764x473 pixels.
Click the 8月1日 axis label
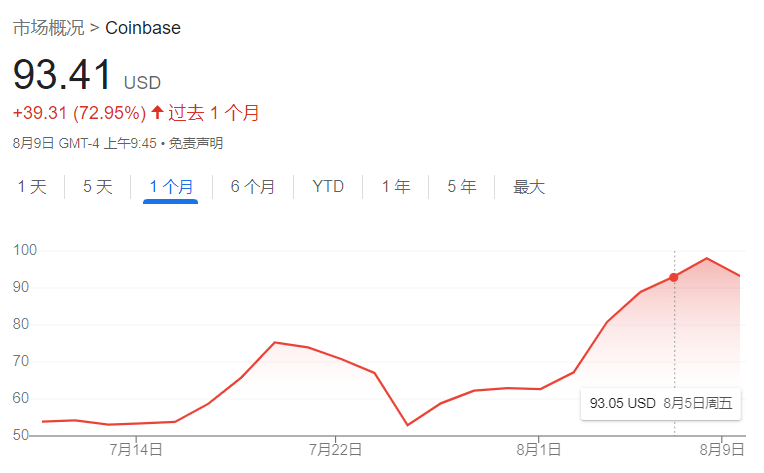538,449
